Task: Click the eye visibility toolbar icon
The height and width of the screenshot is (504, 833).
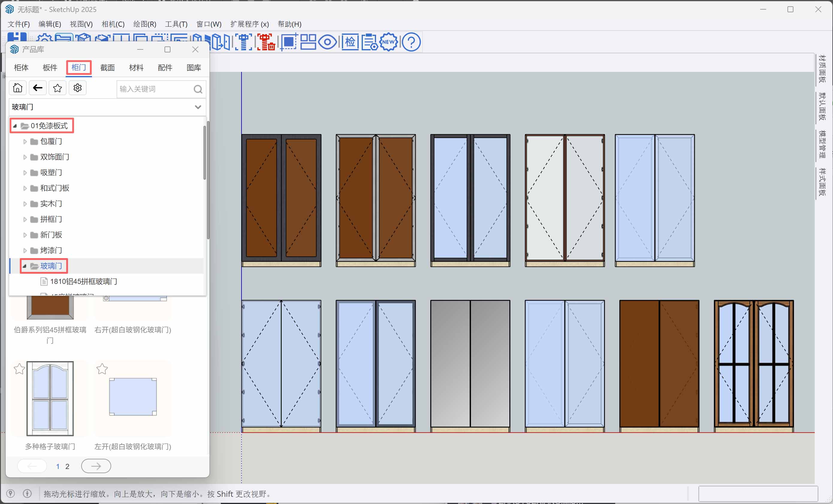Action: (327, 42)
